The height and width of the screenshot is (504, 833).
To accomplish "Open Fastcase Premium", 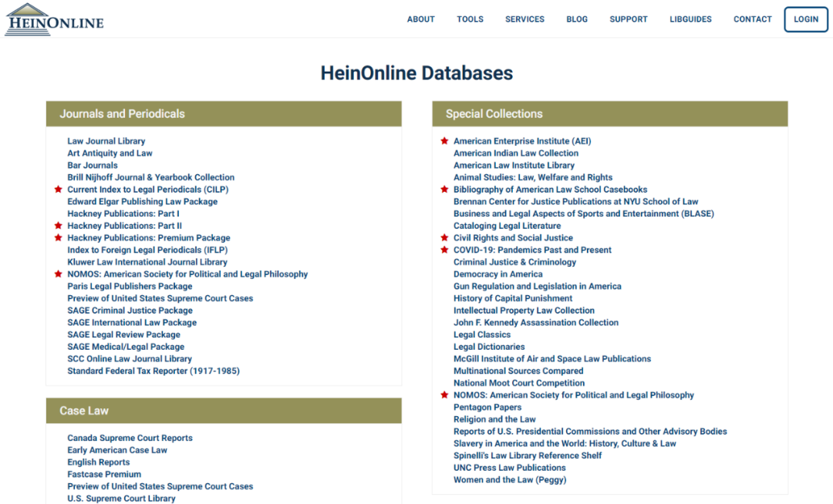I will [104, 474].
